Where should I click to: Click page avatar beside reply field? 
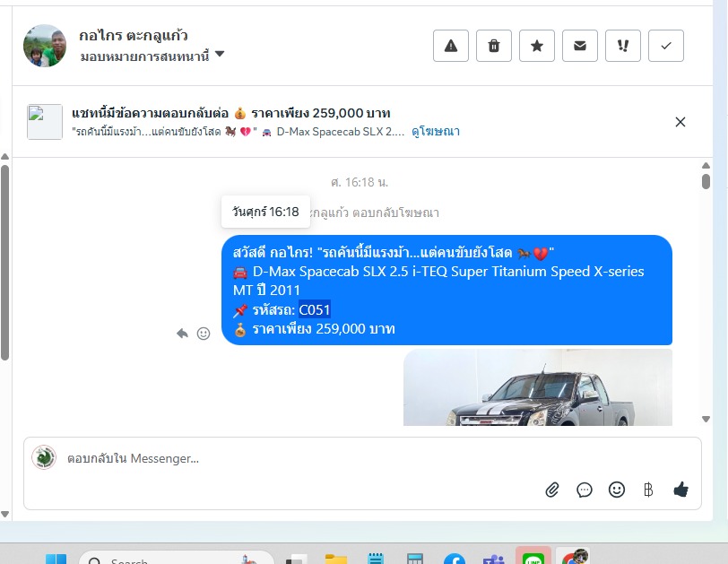tap(44, 457)
